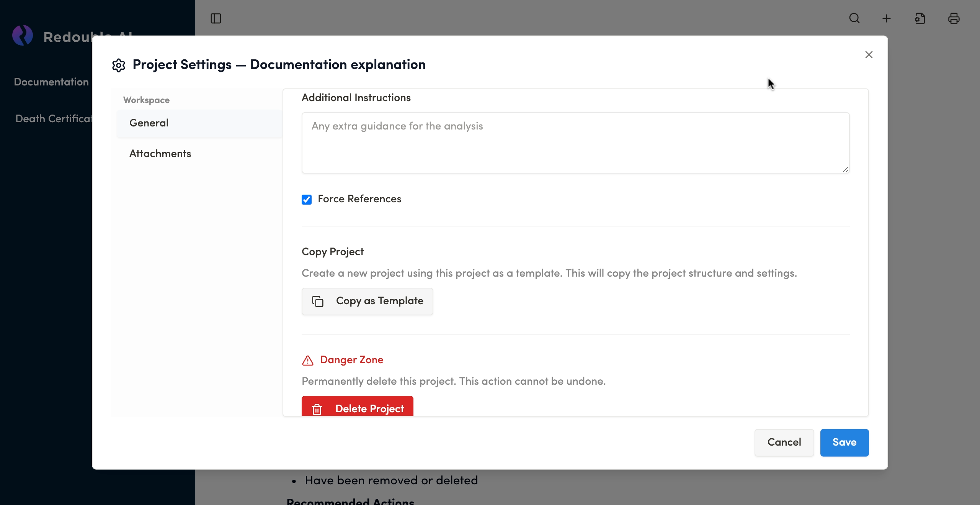Image resolution: width=980 pixels, height=505 pixels.
Task: Click the sidebar toggle panel icon
Action: click(x=216, y=18)
